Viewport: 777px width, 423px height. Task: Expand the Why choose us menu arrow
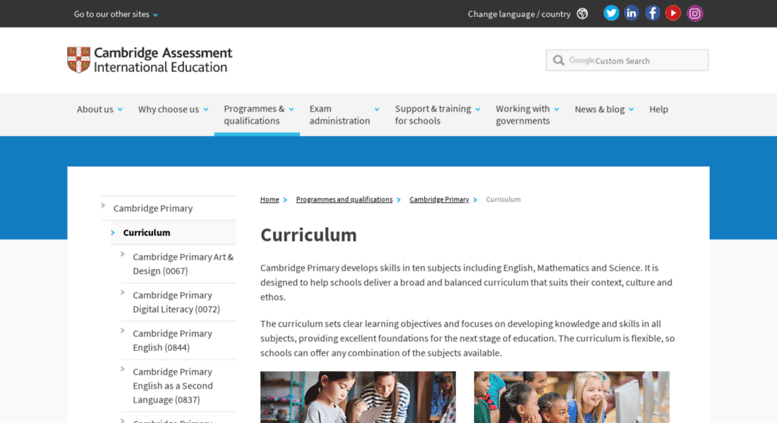[206, 109]
